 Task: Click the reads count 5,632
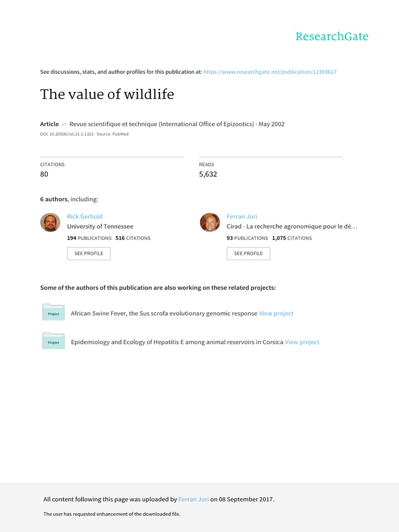point(208,174)
